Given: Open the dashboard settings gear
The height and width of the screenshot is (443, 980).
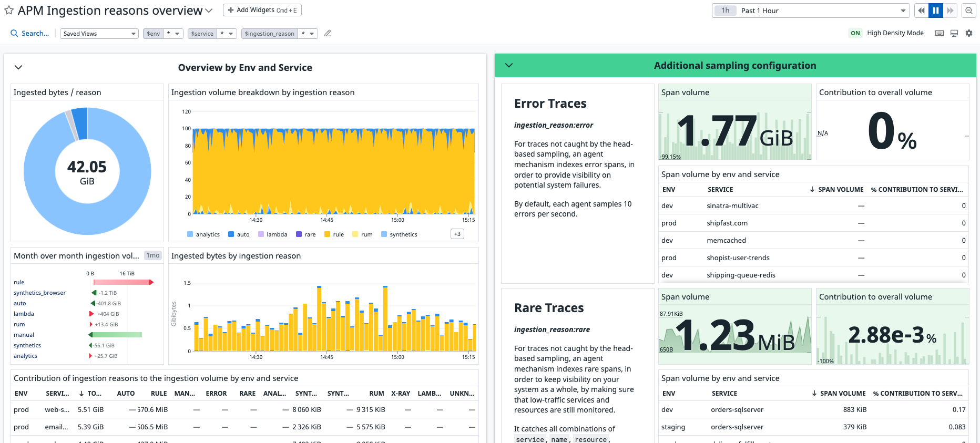Looking at the screenshot, I should click(x=969, y=33).
